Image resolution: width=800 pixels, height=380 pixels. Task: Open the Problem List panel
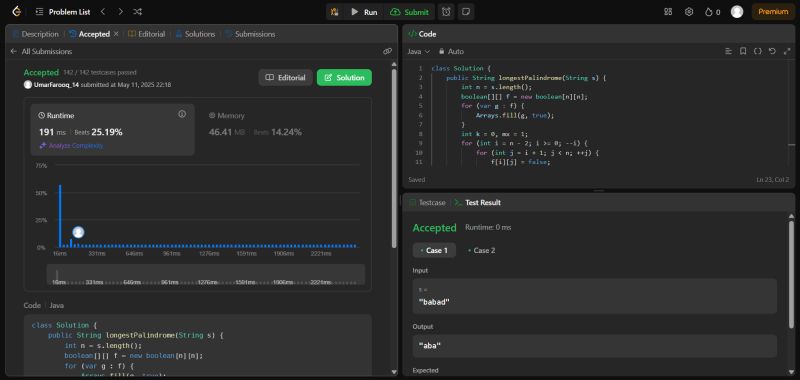pyautogui.click(x=62, y=12)
